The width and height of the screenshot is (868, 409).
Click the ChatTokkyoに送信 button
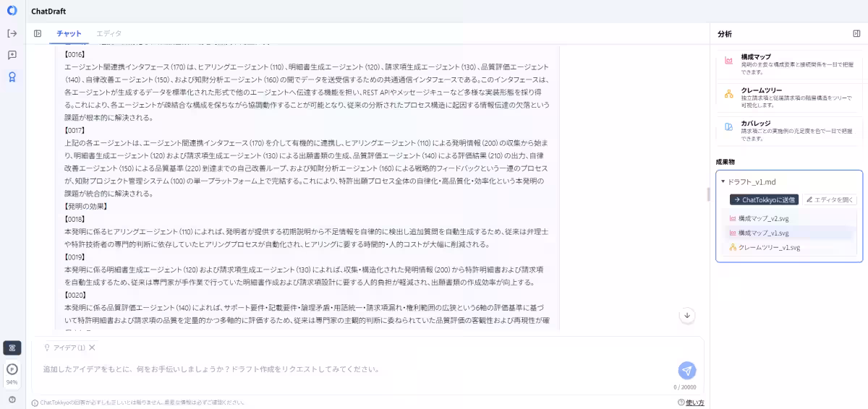coord(764,199)
